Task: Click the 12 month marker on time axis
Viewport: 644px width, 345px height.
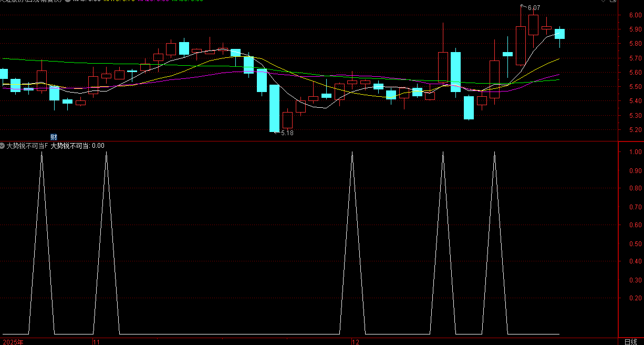Action: click(x=356, y=342)
